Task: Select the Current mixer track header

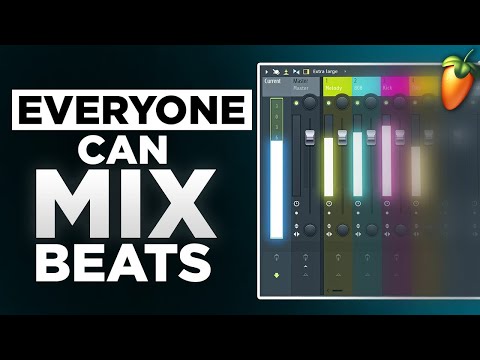Action: (x=276, y=86)
